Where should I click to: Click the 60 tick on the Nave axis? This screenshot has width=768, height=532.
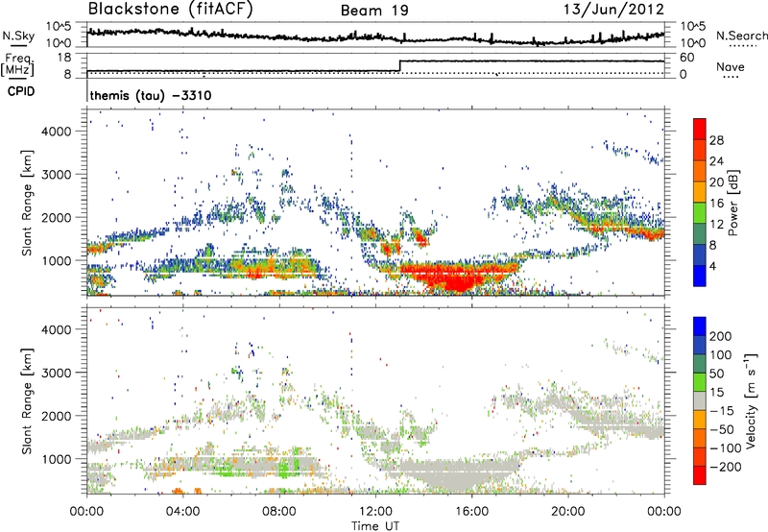(x=687, y=58)
